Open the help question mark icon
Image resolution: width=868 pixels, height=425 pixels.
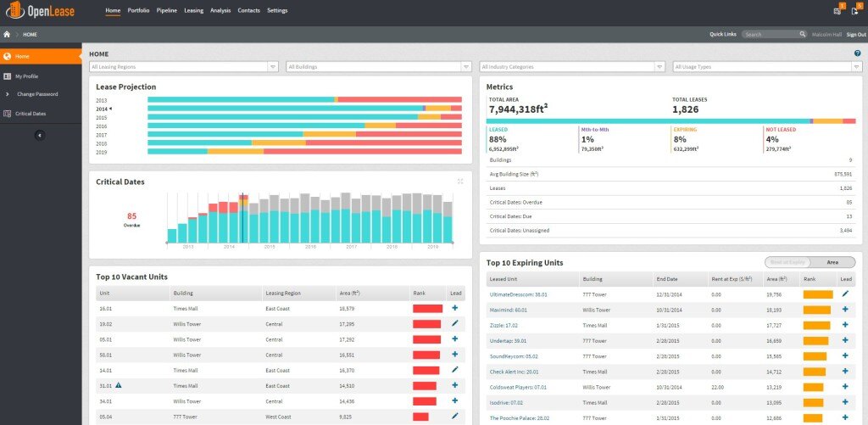click(858, 53)
